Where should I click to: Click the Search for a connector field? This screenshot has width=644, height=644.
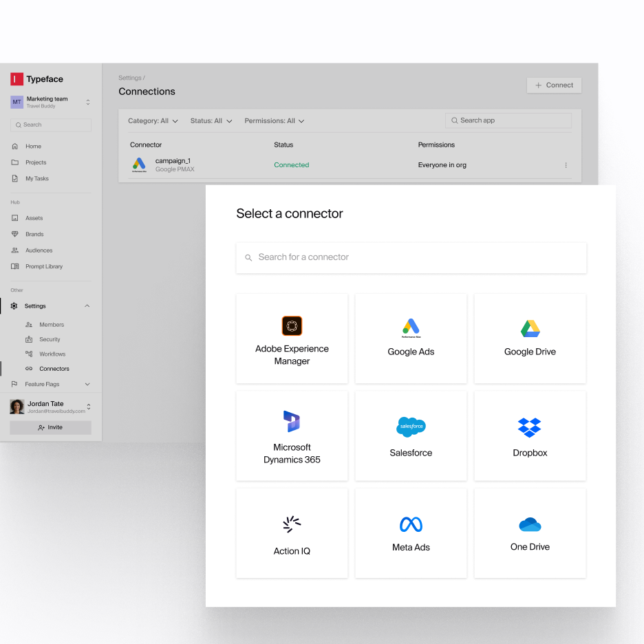pos(411,257)
